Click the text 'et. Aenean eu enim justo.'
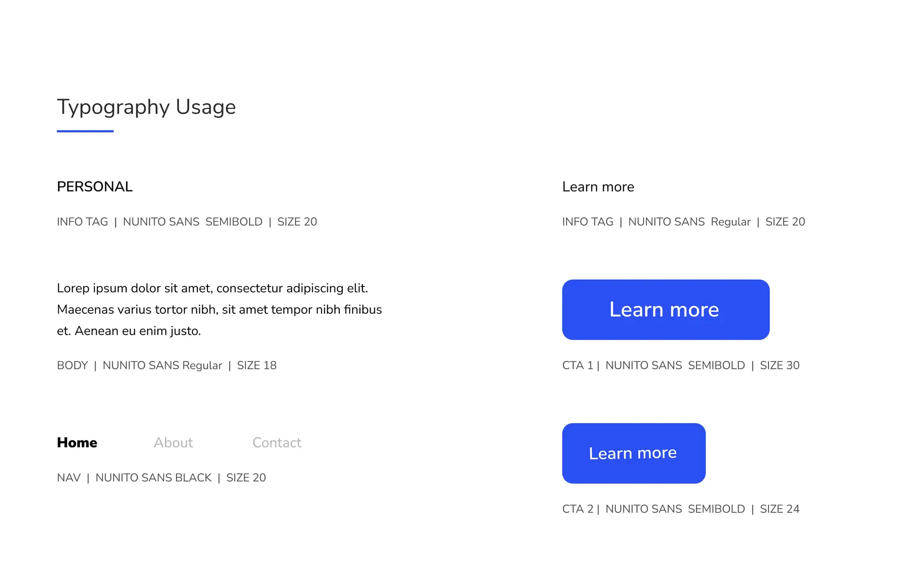924x569 pixels. coord(128,331)
